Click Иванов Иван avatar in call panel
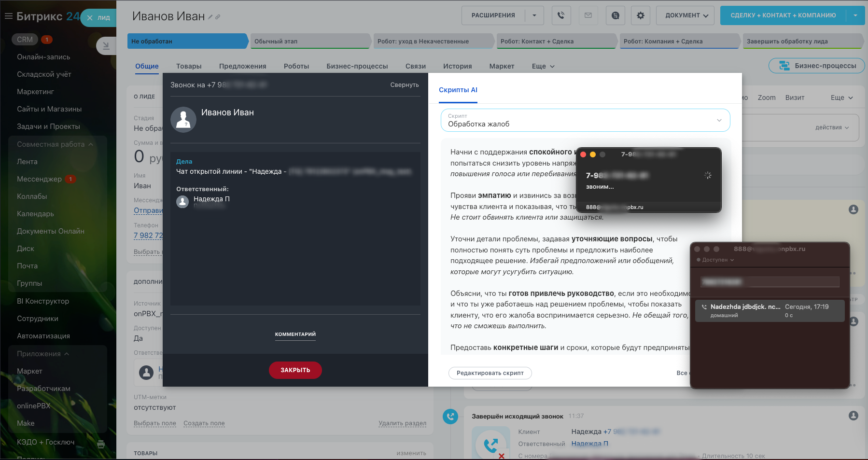 (183, 120)
